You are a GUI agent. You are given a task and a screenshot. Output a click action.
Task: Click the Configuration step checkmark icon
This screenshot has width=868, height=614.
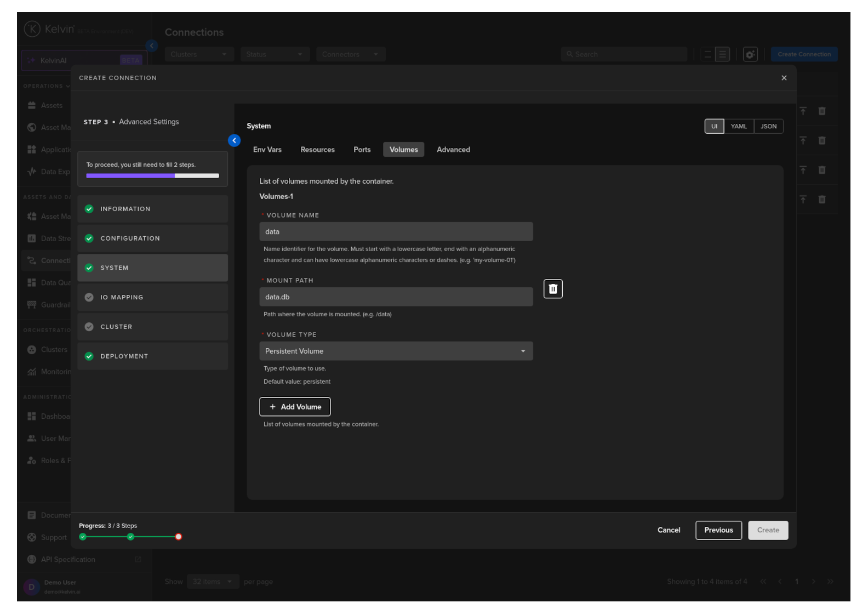pyautogui.click(x=89, y=238)
